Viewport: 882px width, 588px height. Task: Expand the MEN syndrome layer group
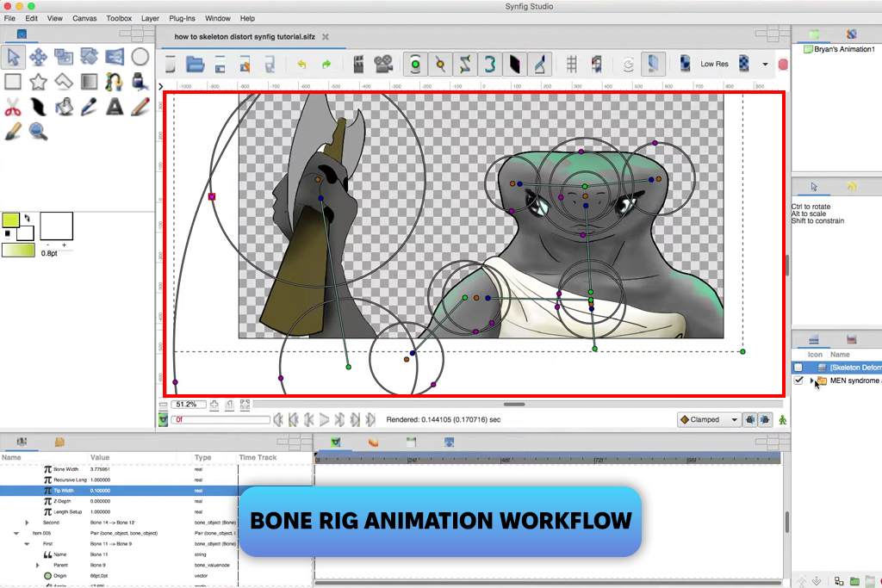[811, 381]
